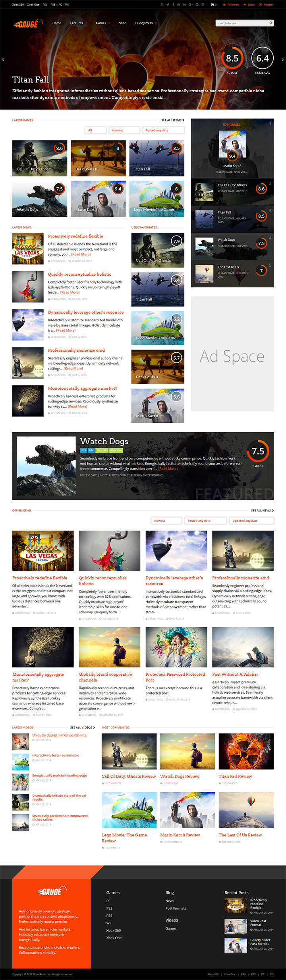Viewport: 286px width, 980px height.
Task: Go to Home in main menu
Action: [x=57, y=23]
